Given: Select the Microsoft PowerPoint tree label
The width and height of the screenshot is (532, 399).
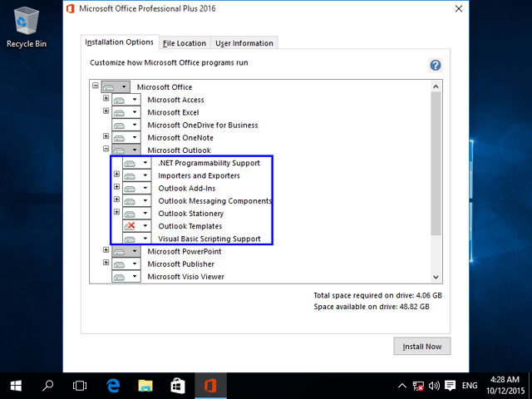Looking at the screenshot, I should pos(185,251).
